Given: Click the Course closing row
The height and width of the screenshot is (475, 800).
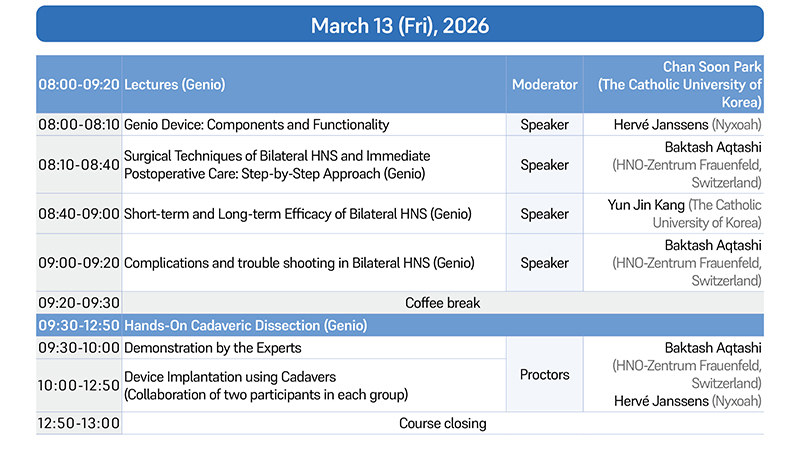Looking at the screenshot, I should (x=442, y=423).
